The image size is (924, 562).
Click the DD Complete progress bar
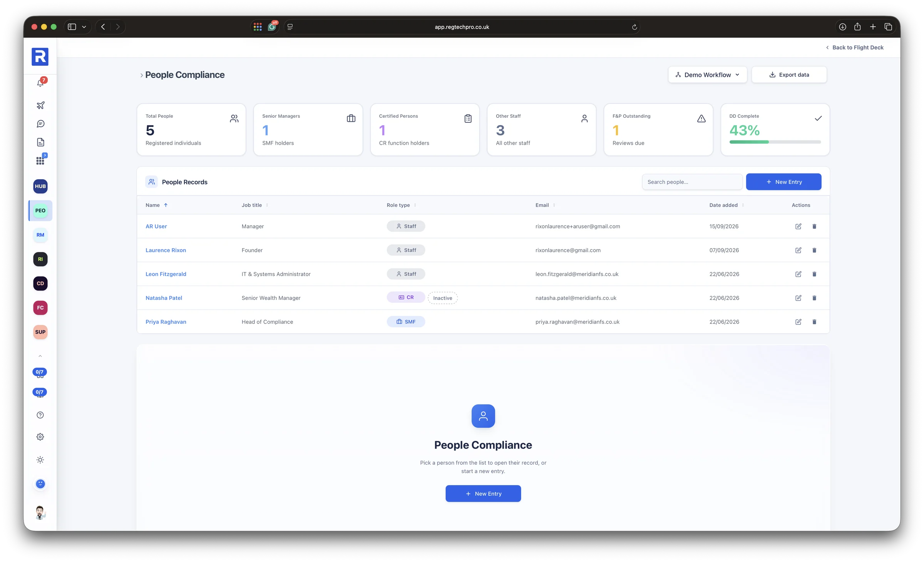pos(775,142)
